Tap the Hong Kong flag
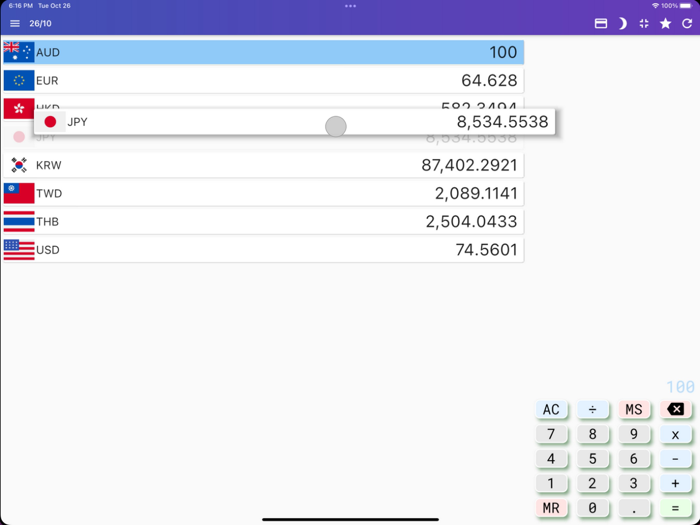The height and width of the screenshot is (525, 700). coord(19,108)
